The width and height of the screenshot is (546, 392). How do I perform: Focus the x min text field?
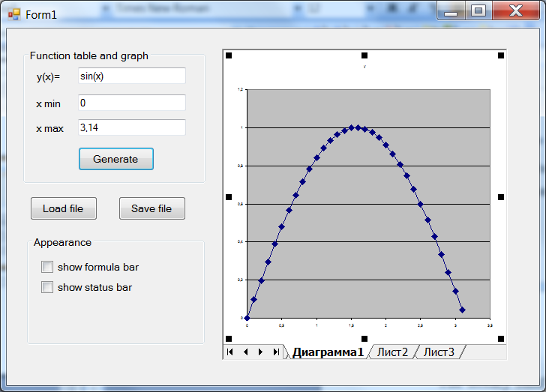(x=131, y=103)
